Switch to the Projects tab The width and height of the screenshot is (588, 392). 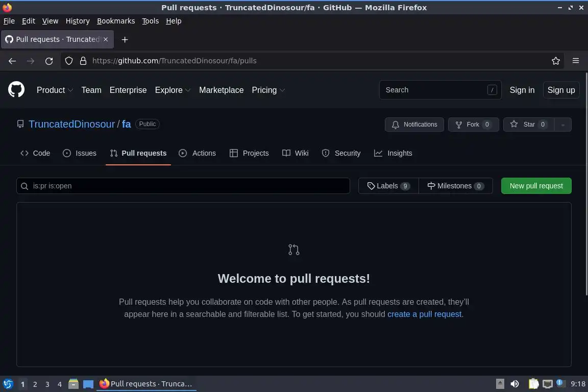(x=250, y=153)
